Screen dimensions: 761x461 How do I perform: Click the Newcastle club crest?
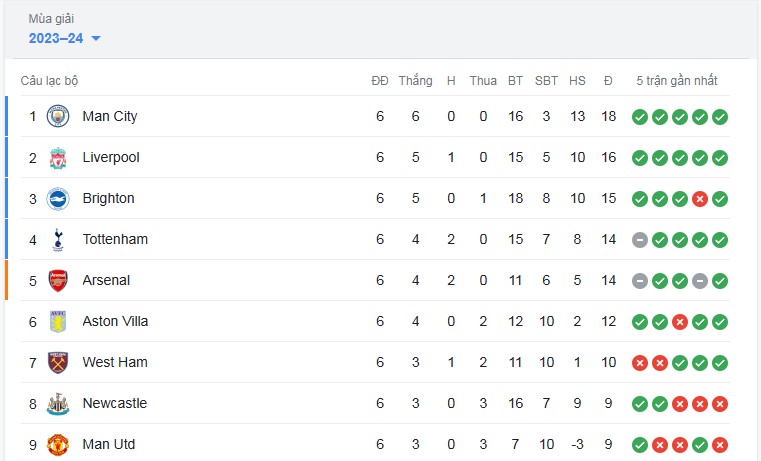pos(58,404)
